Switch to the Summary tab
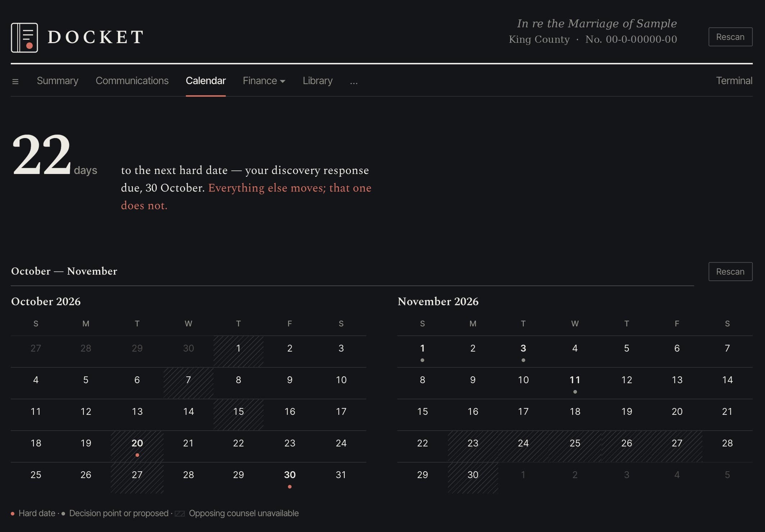Image resolution: width=765 pixels, height=532 pixels. (x=58, y=81)
